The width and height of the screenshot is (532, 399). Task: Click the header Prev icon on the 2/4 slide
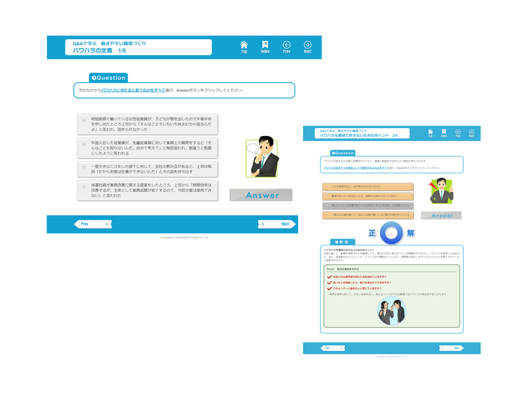(x=458, y=133)
